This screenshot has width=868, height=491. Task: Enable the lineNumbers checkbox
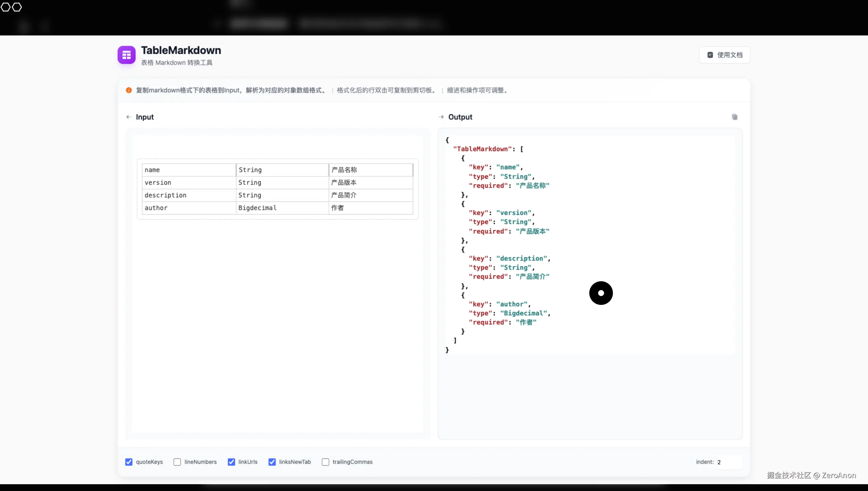(177, 462)
